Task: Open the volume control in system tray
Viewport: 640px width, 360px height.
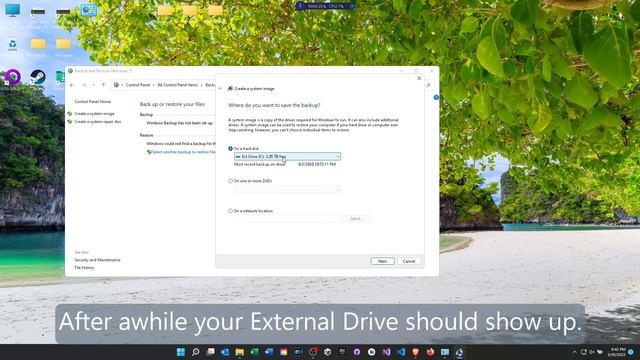Action: coord(591,352)
